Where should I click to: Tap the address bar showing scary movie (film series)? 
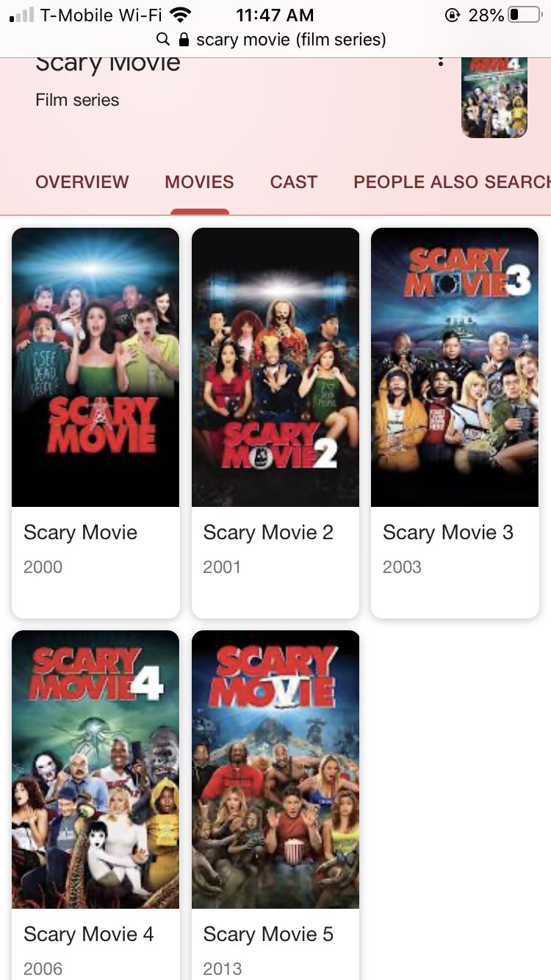275,39
